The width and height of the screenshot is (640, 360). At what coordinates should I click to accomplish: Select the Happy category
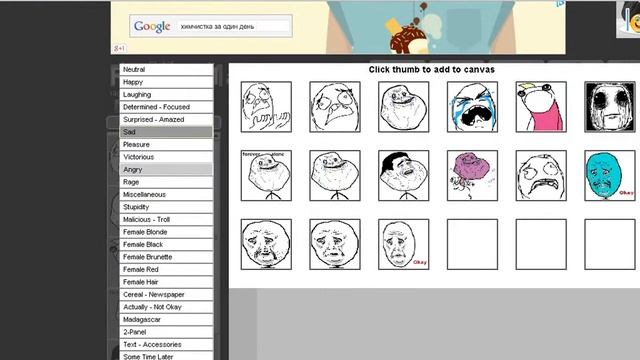click(166, 82)
